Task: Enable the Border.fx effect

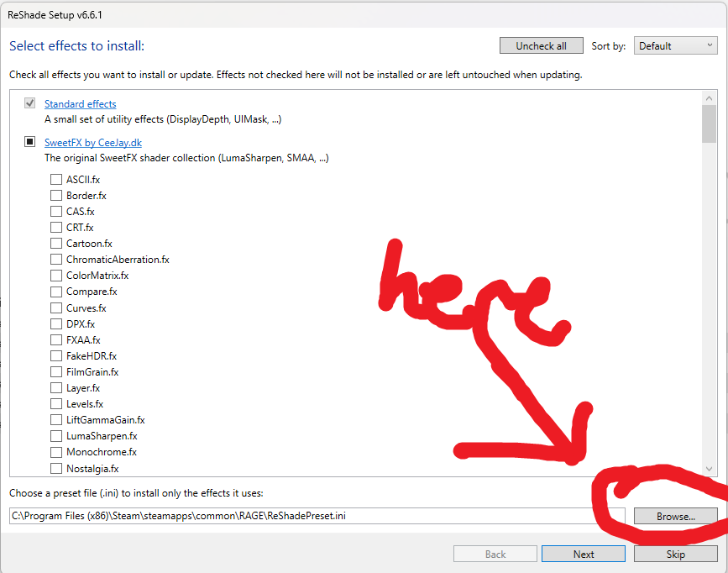Action: (56, 195)
